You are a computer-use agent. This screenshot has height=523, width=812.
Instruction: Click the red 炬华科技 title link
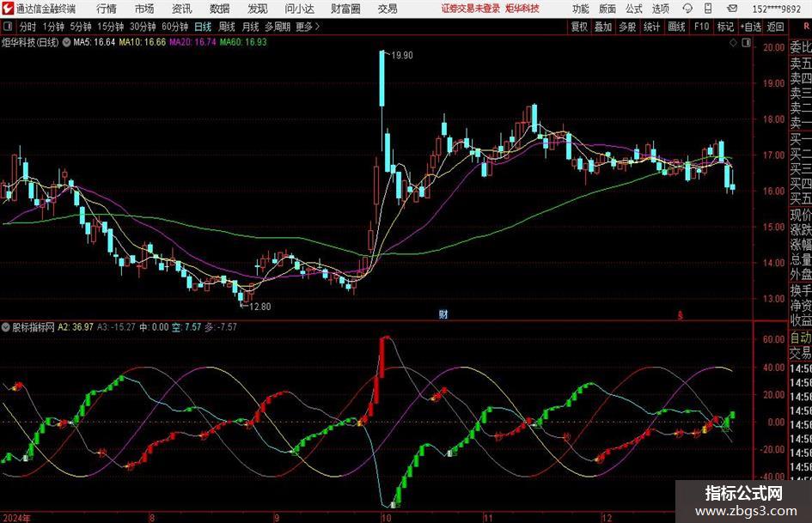[x=522, y=9]
